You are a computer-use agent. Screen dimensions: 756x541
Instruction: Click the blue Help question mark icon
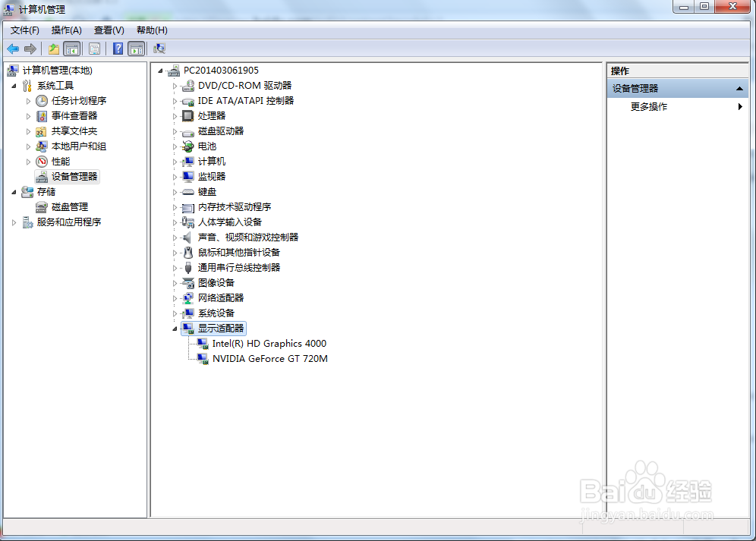click(118, 49)
